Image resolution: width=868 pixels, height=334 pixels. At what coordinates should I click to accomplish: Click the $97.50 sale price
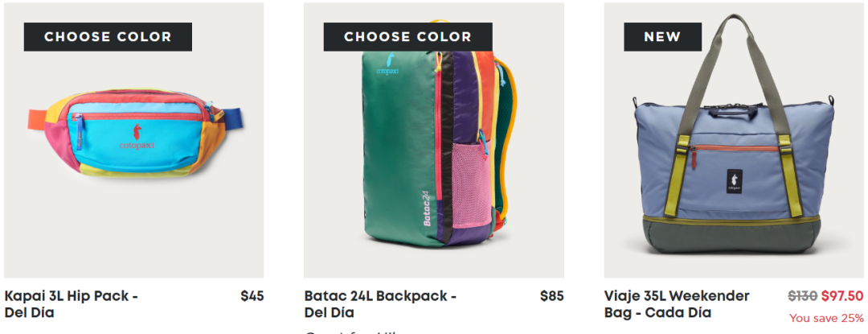842,296
